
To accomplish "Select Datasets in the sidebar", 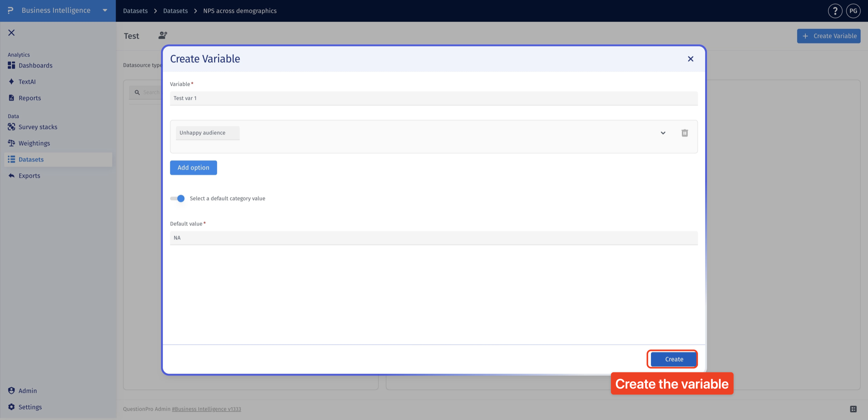I will [x=58, y=159].
